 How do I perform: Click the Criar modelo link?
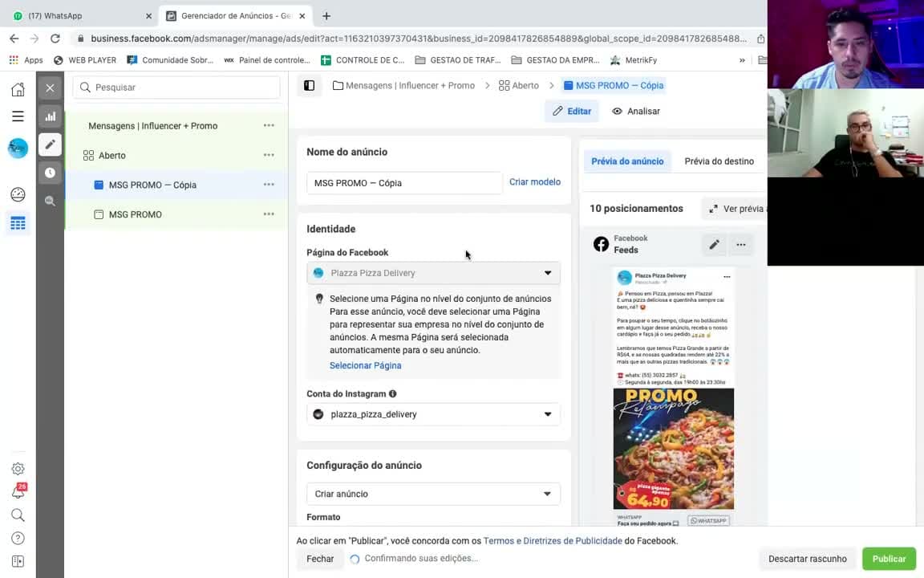534,181
